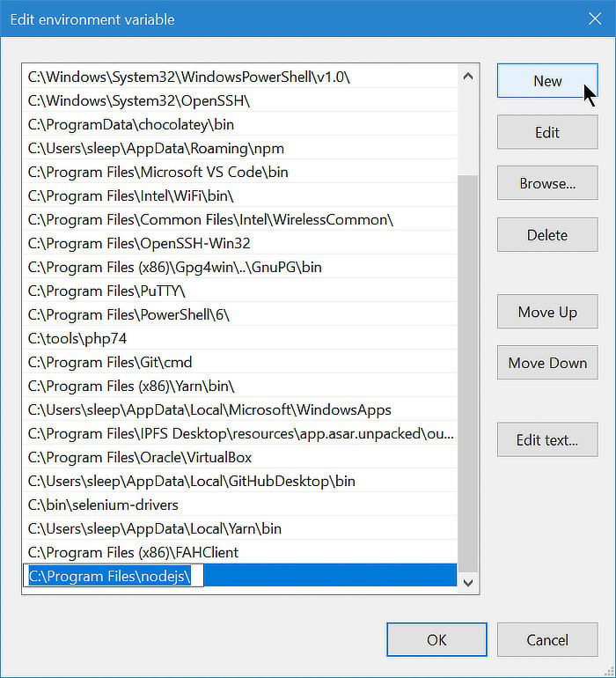Click the scrollbar down arrow
Viewport: 616px width, 678px height.
[468, 582]
